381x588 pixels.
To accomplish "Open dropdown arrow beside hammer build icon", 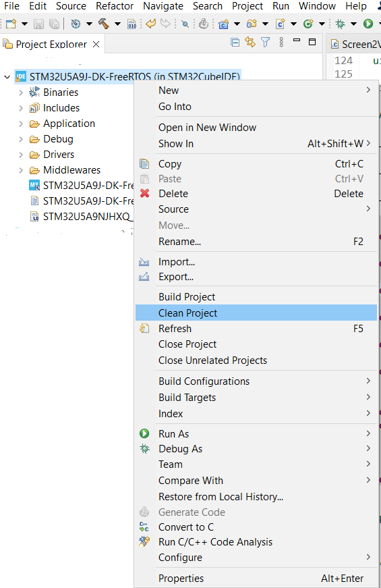I will click(x=117, y=24).
